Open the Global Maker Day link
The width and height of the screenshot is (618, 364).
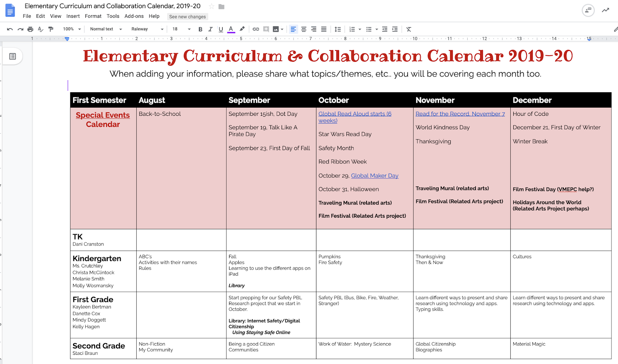(374, 176)
